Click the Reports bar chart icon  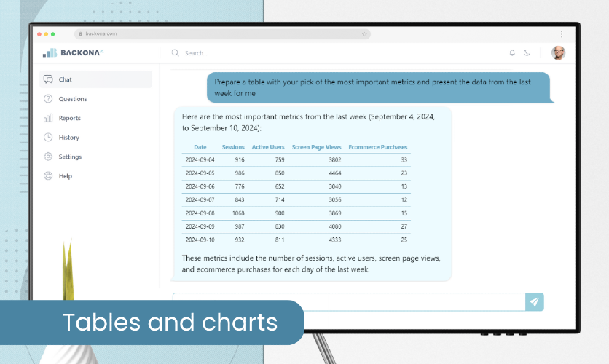(x=48, y=118)
